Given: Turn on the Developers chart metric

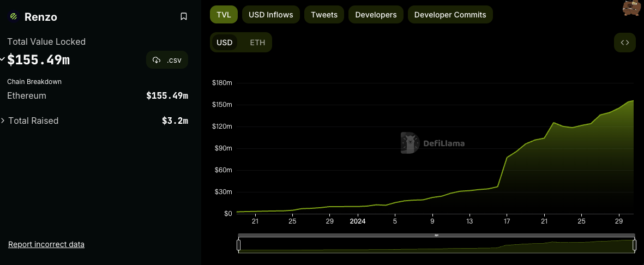Looking at the screenshot, I should 376,15.
